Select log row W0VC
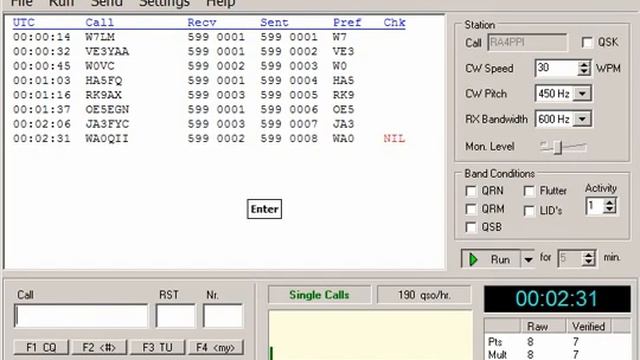 tap(209, 66)
